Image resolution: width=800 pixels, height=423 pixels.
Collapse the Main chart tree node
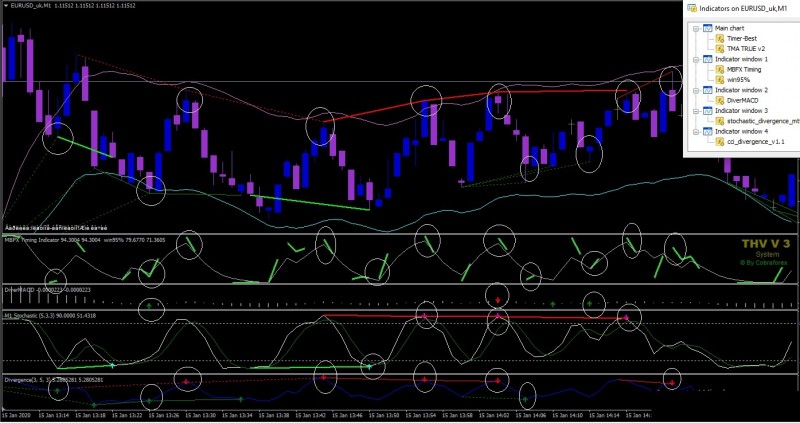[x=695, y=29]
